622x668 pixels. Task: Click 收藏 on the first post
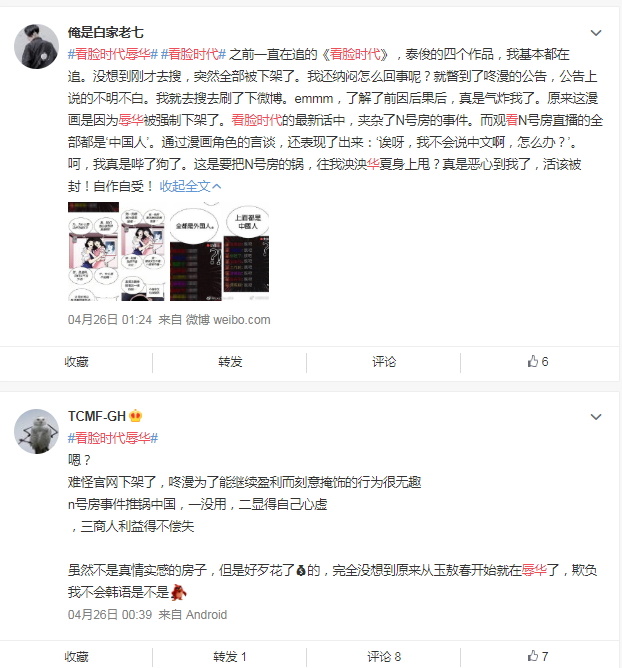76,362
